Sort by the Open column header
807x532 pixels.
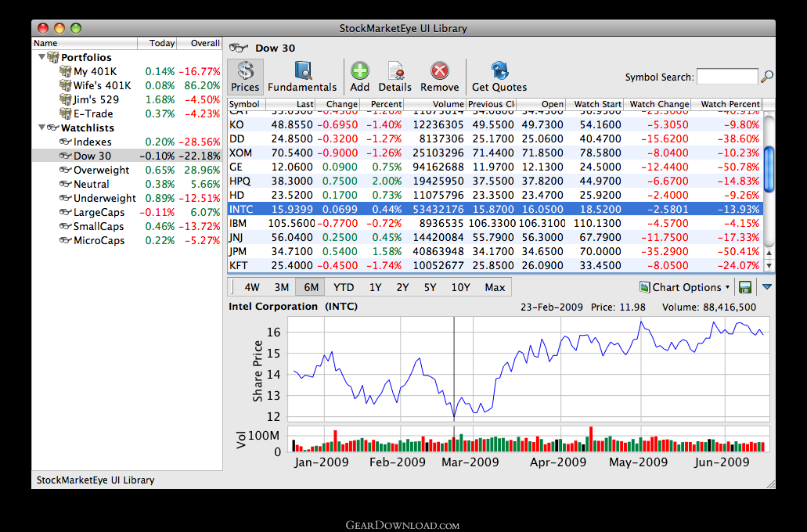coord(541,104)
